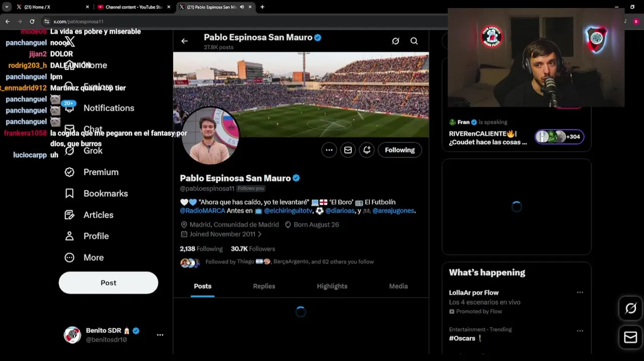The width and height of the screenshot is (644, 361).
Task: Send message via envelope icon on profile
Action: pyautogui.click(x=348, y=150)
